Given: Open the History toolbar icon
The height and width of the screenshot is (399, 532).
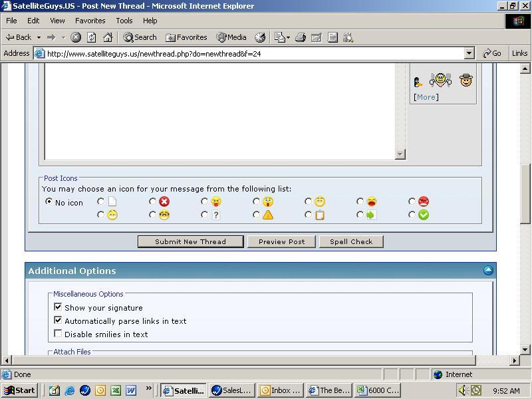Looking at the screenshot, I should pyautogui.click(x=260, y=37).
